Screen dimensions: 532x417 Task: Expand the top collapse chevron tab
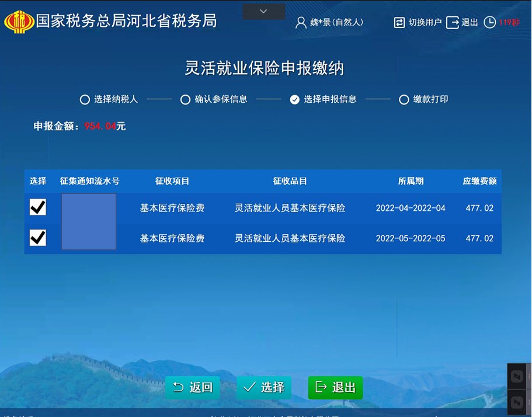pos(263,12)
